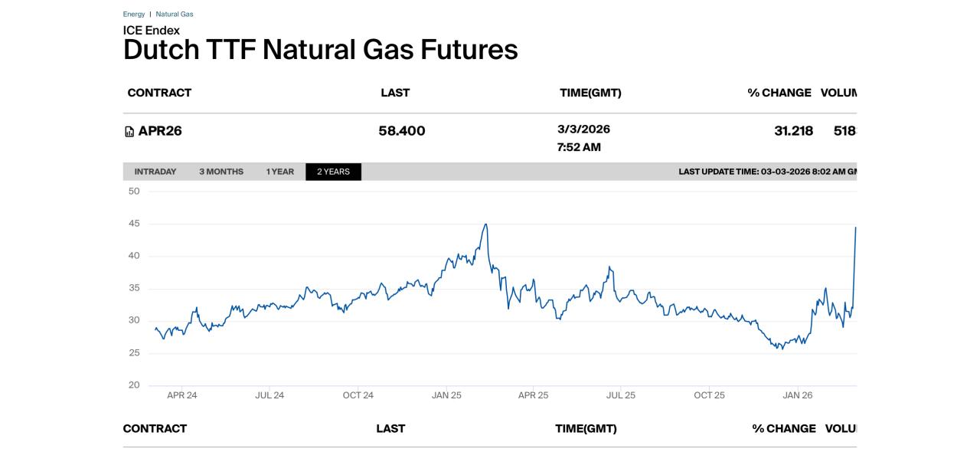Show the 1 YEAR chart view
980x452 pixels.
(280, 172)
